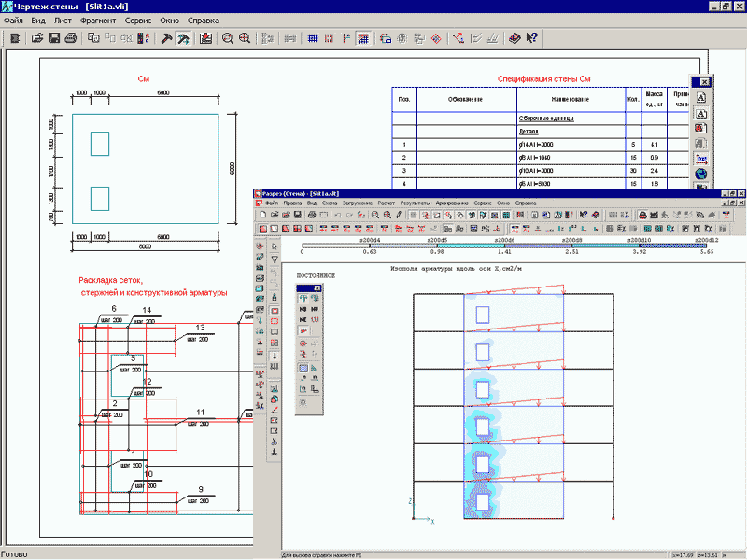This screenshot has height=560, width=747.
Task: Click the upper cyan opening in wall drawing См
Action: pos(99,143)
